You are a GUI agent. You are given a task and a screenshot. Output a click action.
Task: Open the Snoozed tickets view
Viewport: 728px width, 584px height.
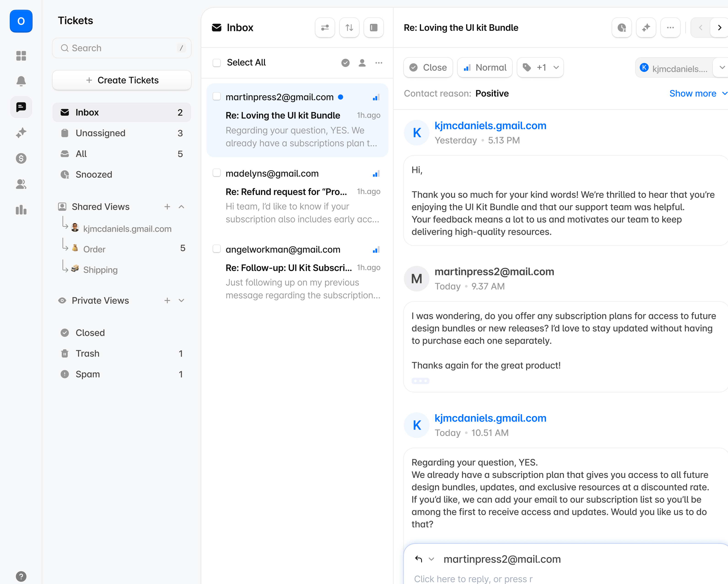(x=94, y=175)
